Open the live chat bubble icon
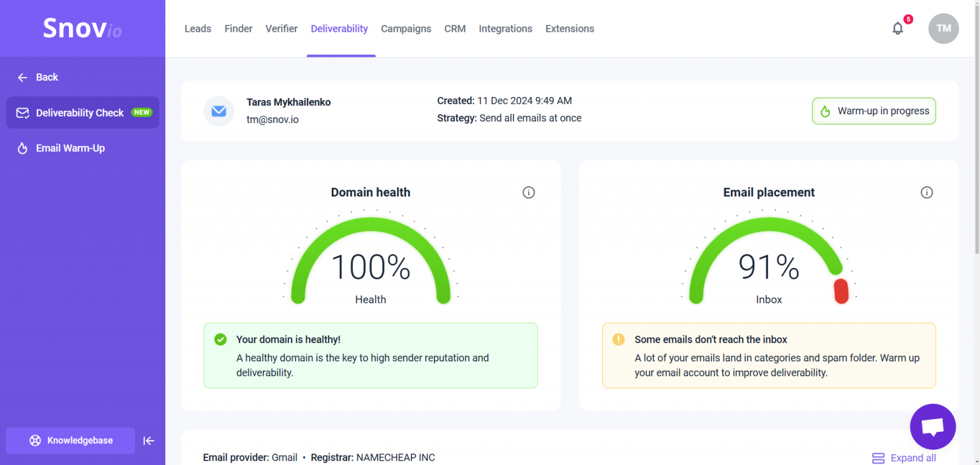Viewport: 980px width, 465px height. pyautogui.click(x=933, y=427)
